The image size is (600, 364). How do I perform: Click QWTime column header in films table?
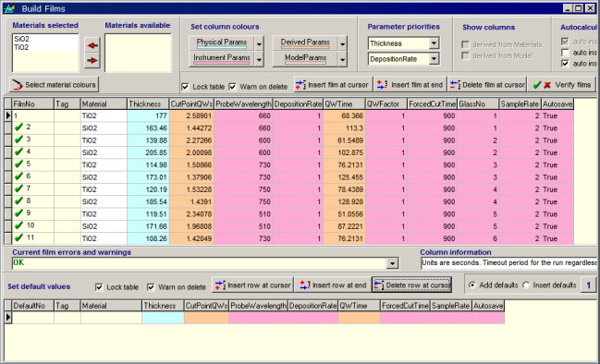click(x=345, y=104)
